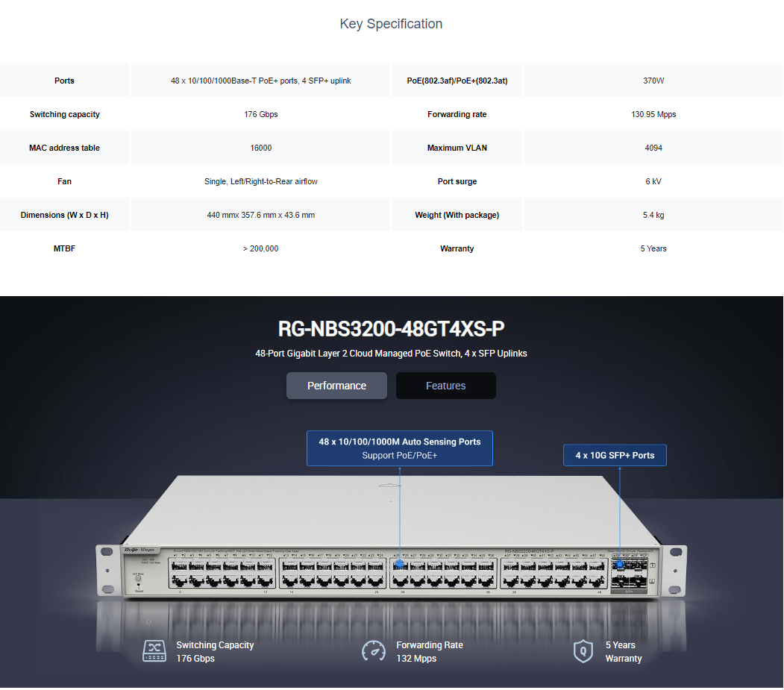
Task: Click the blue hotspot on the SFP+ ports
Action: pos(620,565)
